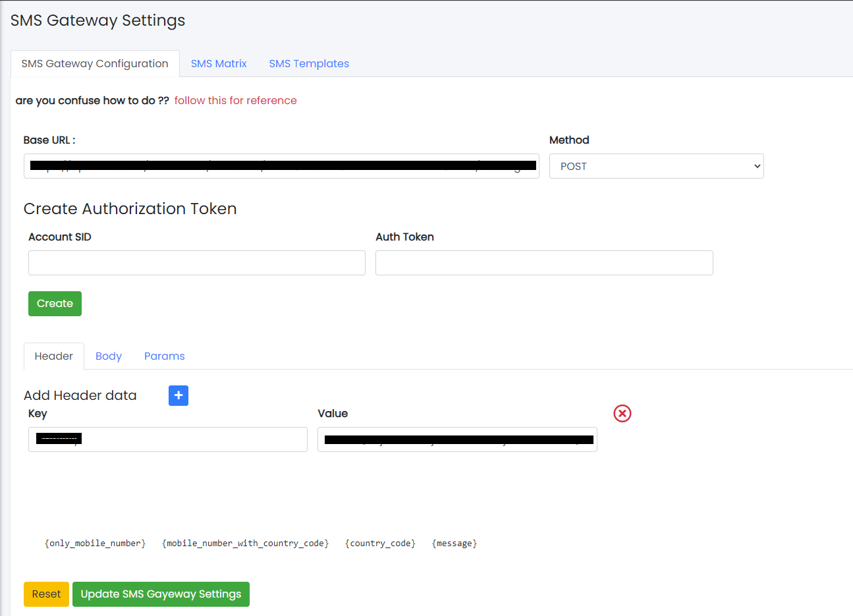The width and height of the screenshot is (853, 616).
Task: Remove header row with red X icon
Action: [622, 413]
